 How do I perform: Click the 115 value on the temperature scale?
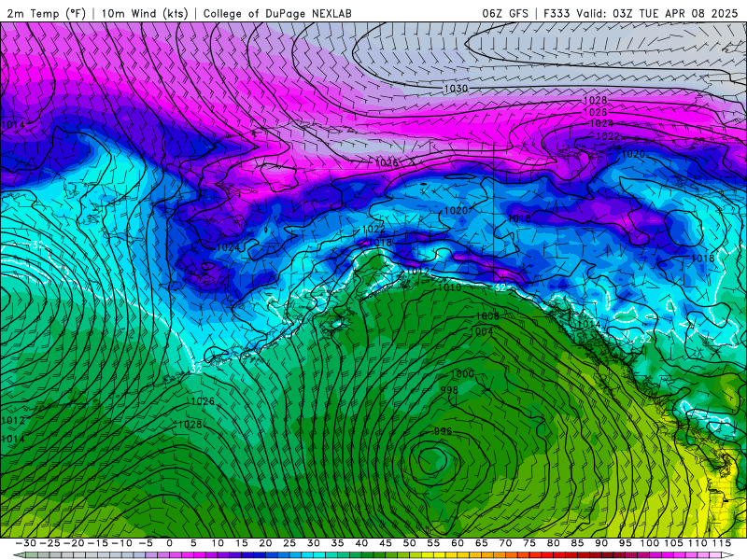(722, 543)
